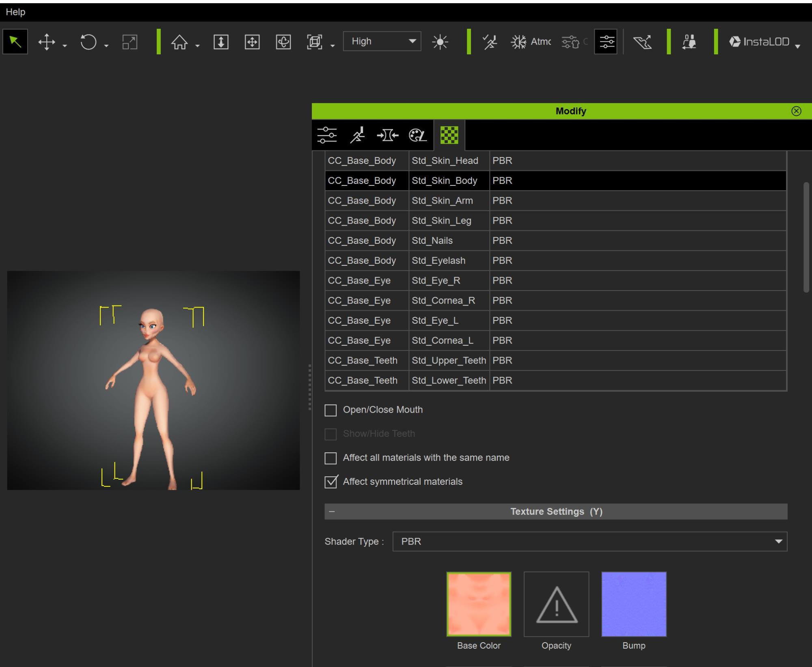Expand the Move tool options arrow
Screen dimensions: 812x667
pyautogui.click(x=65, y=46)
